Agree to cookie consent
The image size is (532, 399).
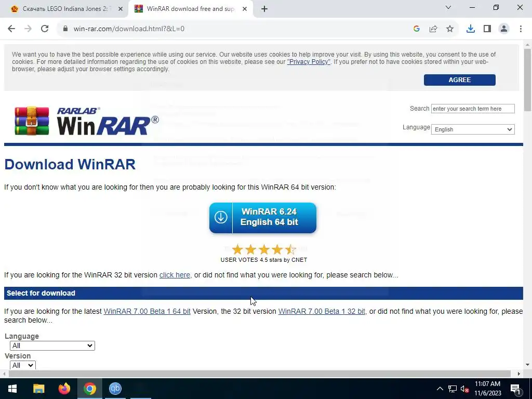point(459,79)
